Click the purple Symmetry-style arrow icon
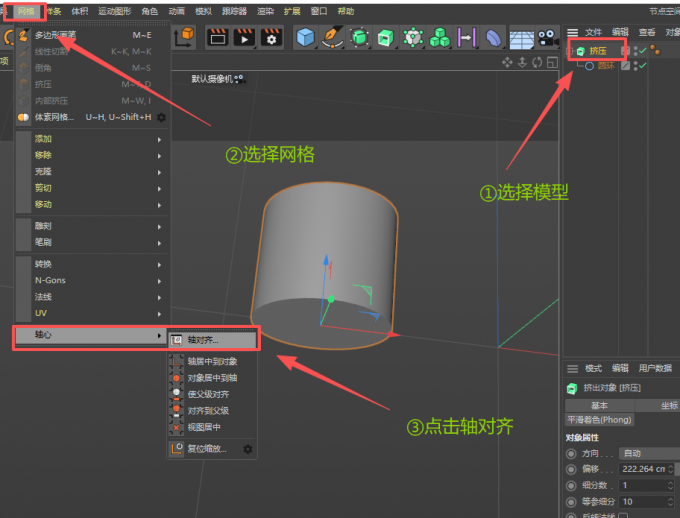Screen dimensions: 680x518 click(467, 38)
